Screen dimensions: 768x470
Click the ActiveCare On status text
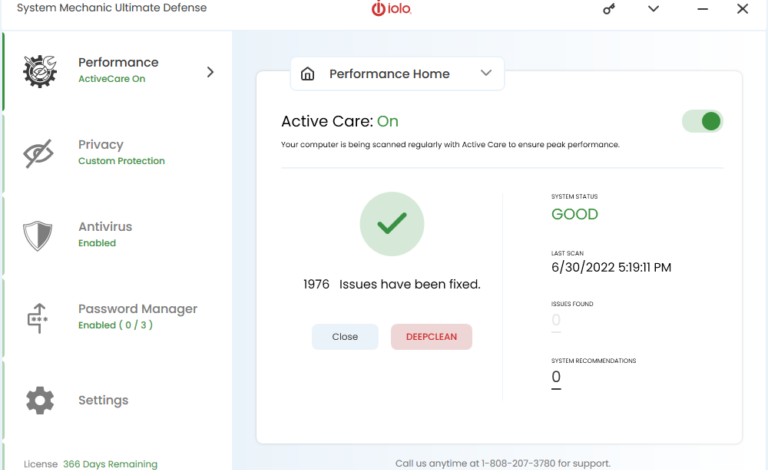[112, 79]
